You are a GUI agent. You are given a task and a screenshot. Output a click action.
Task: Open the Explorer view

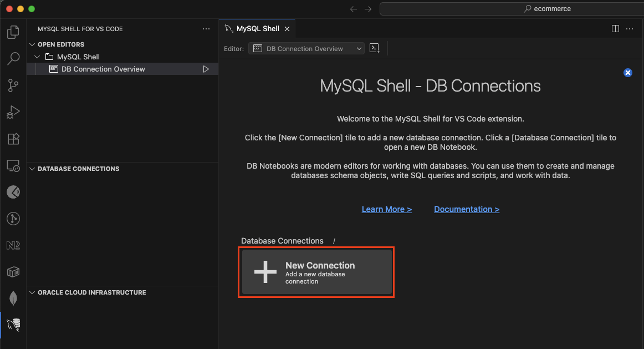point(13,32)
